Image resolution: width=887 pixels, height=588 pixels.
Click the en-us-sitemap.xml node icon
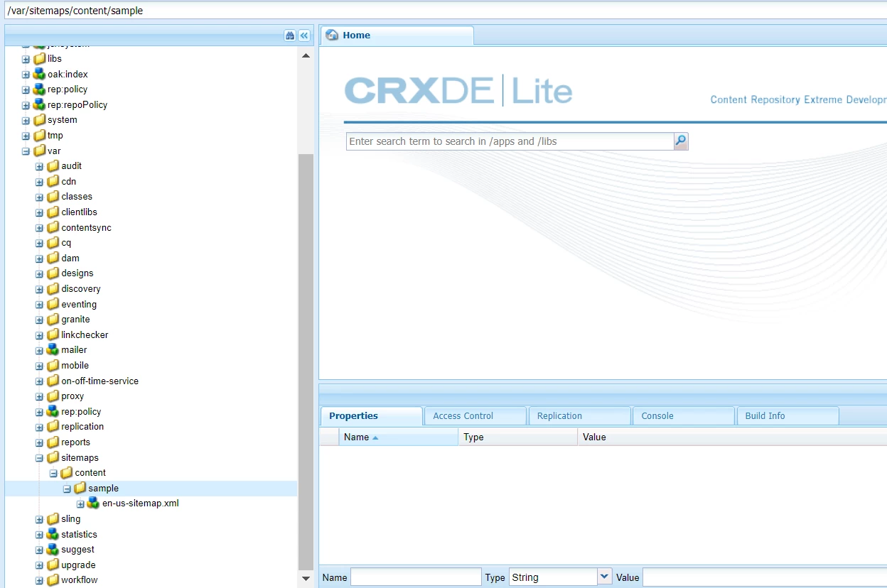93,503
